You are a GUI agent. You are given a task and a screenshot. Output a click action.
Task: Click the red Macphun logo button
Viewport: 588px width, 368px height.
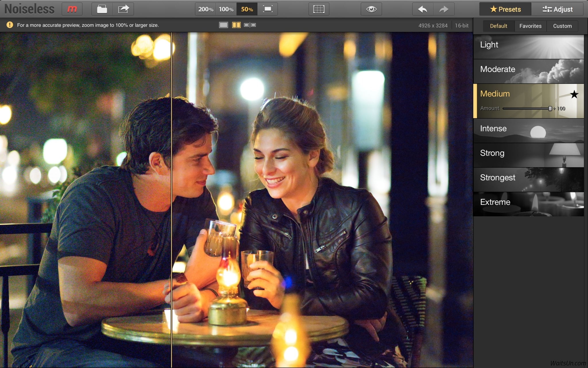pos(72,9)
